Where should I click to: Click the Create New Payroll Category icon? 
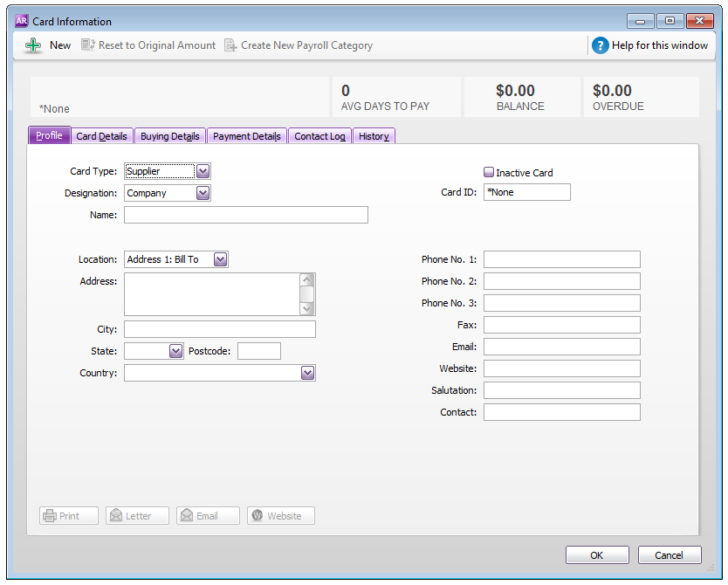230,45
